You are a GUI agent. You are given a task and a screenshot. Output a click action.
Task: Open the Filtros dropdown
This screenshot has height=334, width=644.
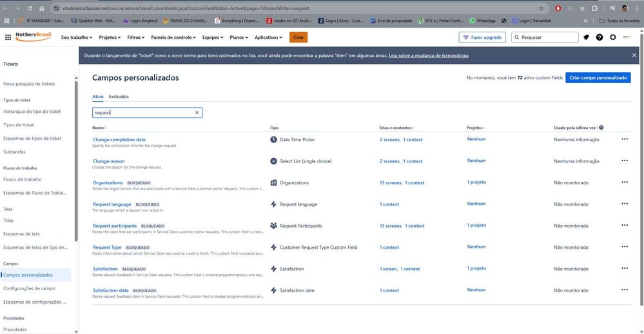(136, 37)
